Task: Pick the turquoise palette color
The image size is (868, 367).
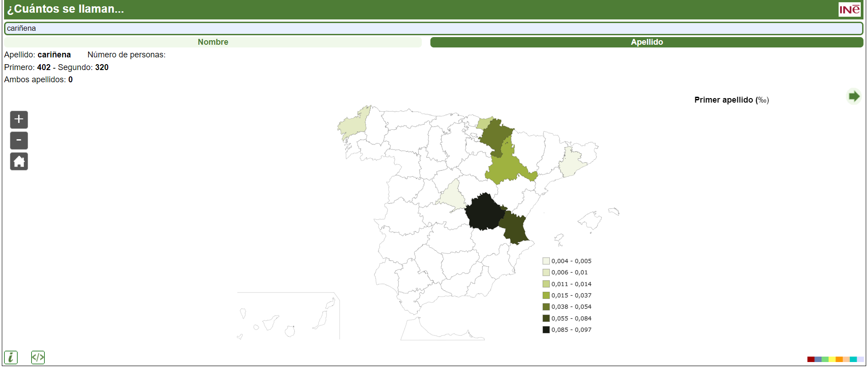Action: coord(853,359)
